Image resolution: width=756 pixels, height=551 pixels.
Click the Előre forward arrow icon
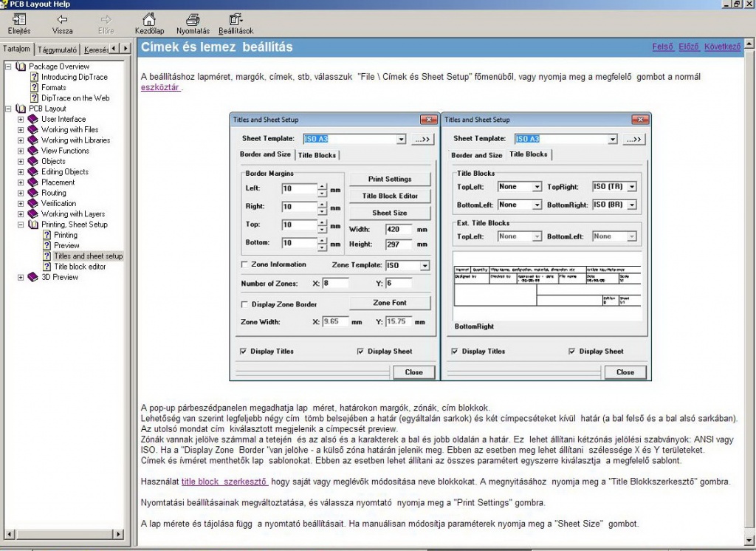[106, 19]
